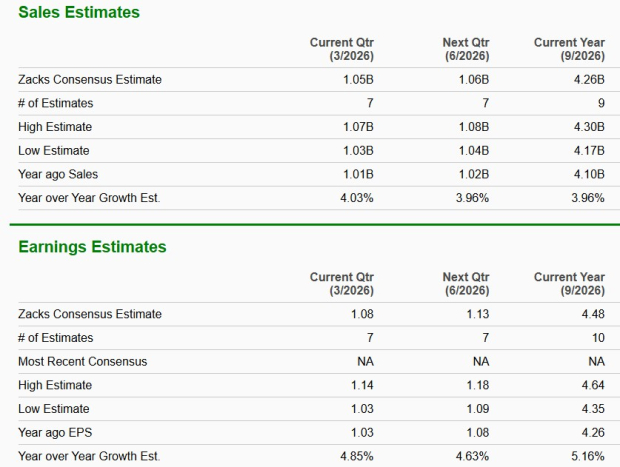Click the 4.17B low sales estimate
This screenshot has height=467, width=620.
coord(589,150)
